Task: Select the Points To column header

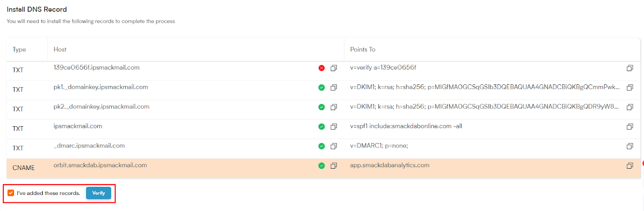Action: coord(363,49)
